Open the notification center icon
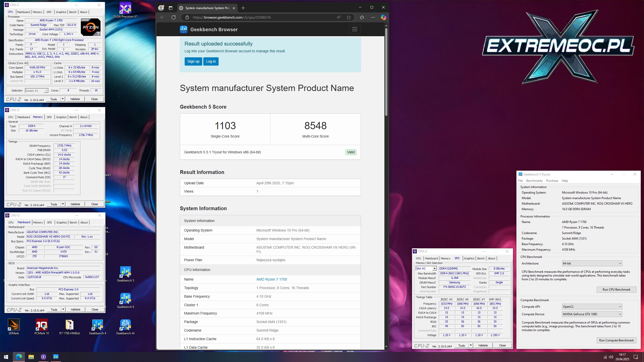This screenshot has width=644, height=362. click(x=636, y=357)
